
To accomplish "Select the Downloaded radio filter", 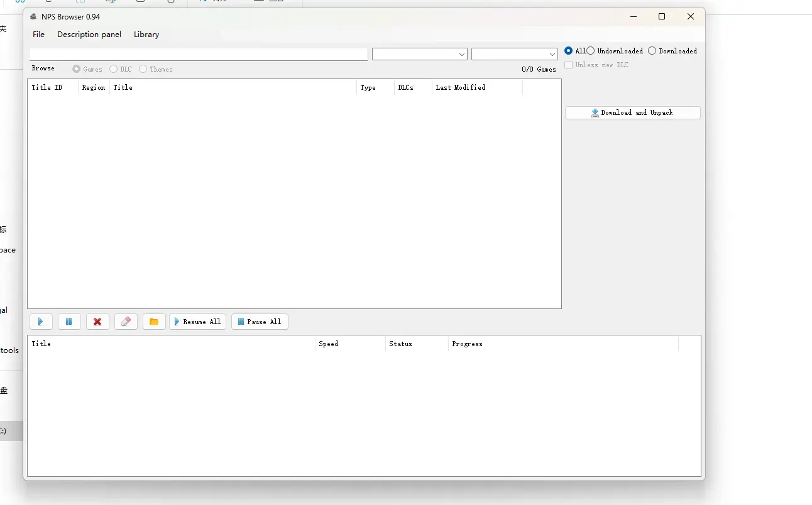I will 672,51.
